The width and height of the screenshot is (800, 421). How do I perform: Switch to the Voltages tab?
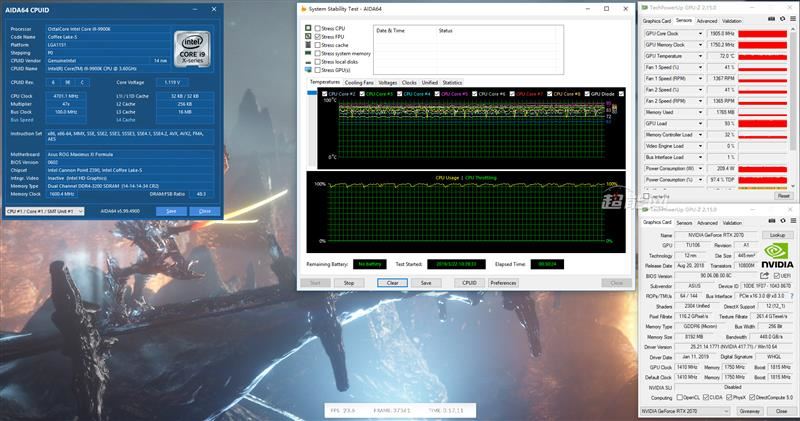tap(388, 82)
